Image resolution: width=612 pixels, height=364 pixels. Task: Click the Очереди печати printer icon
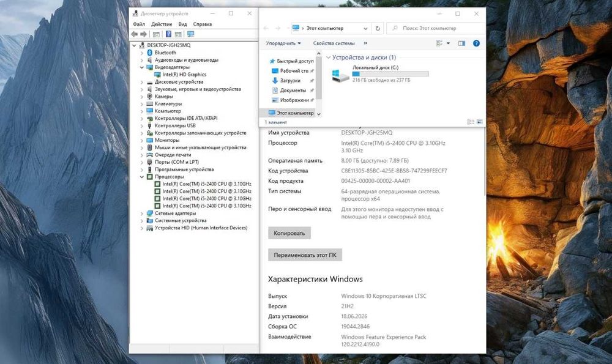pyautogui.click(x=149, y=155)
